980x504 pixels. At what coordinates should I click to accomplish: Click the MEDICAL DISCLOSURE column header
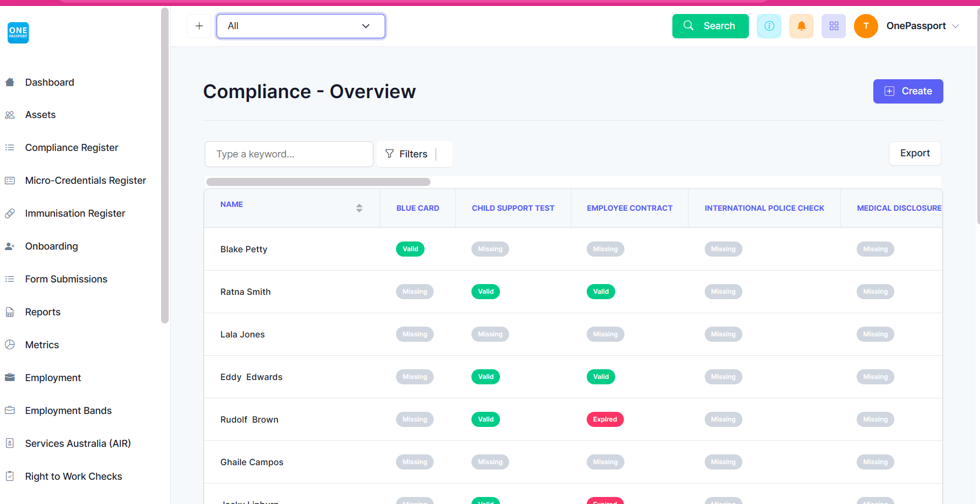[x=899, y=208]
